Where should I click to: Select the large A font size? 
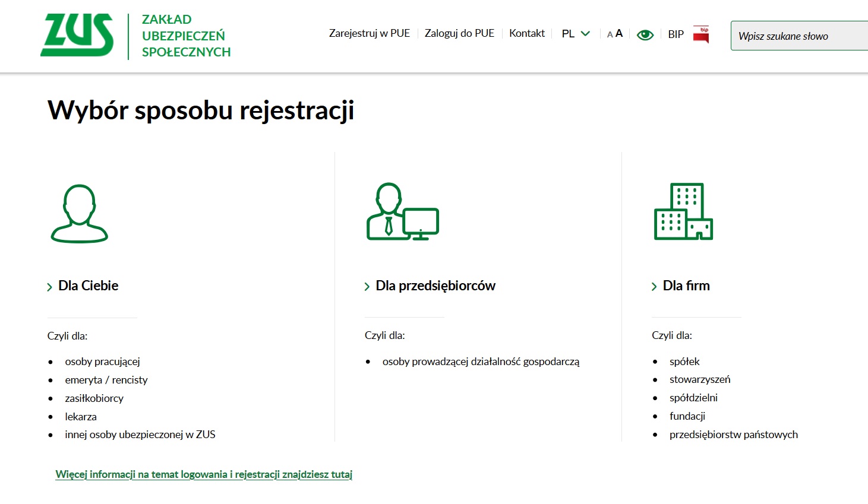[619, 34]
